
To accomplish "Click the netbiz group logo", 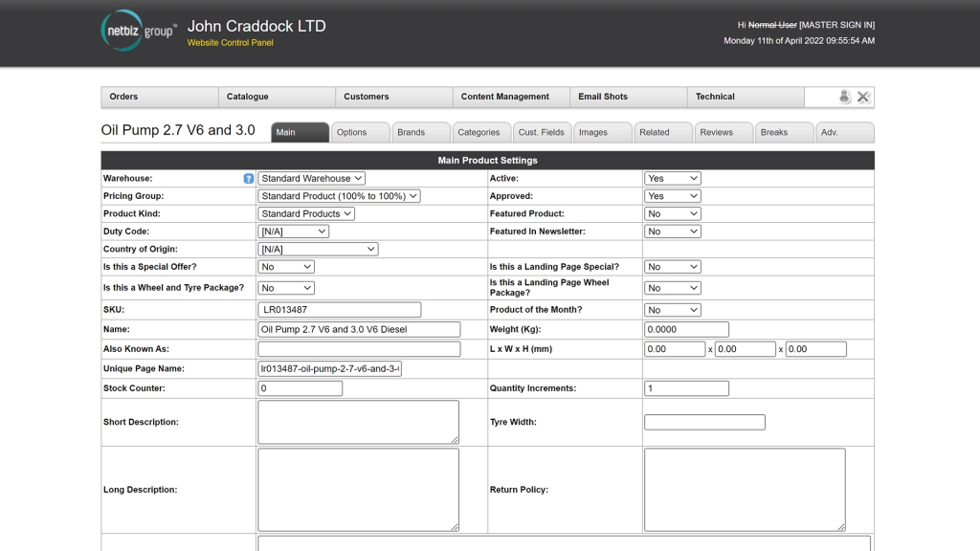I will tap(139, 31).
